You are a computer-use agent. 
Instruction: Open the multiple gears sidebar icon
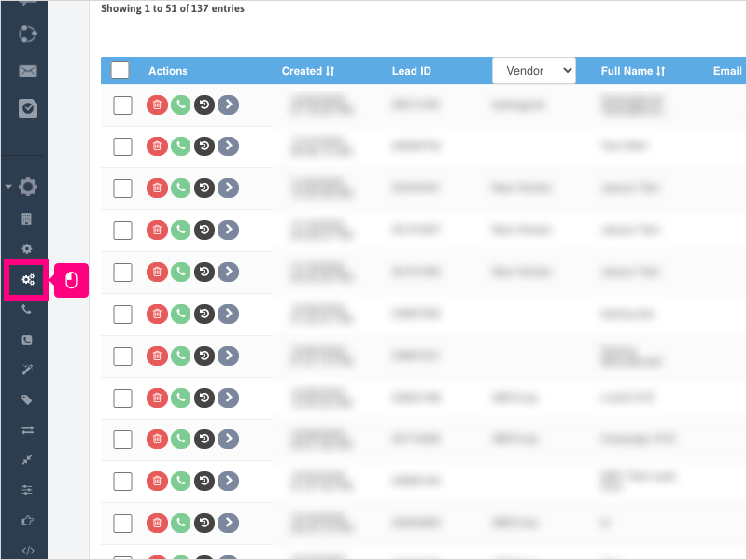tap(28, 279)
